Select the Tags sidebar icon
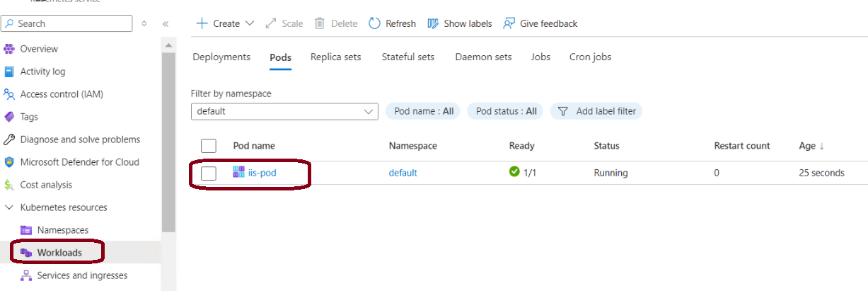The height and width of the screenshot is (291, 868). pos(9,117)
